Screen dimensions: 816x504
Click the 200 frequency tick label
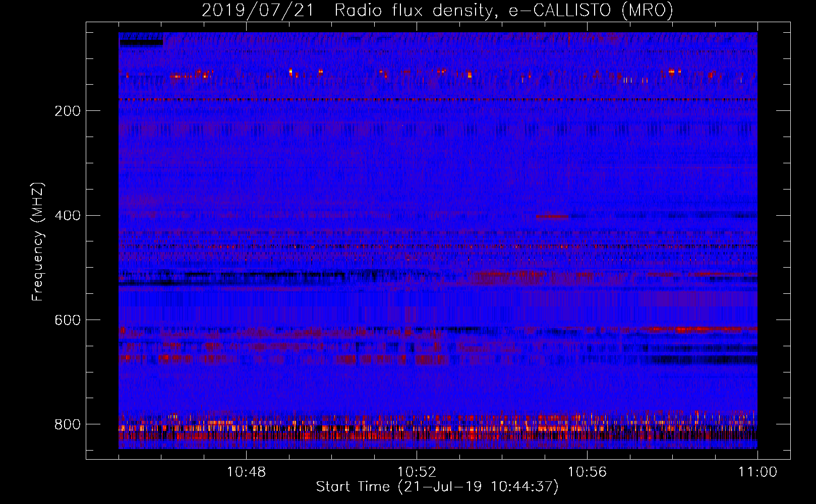pos(67,111)
